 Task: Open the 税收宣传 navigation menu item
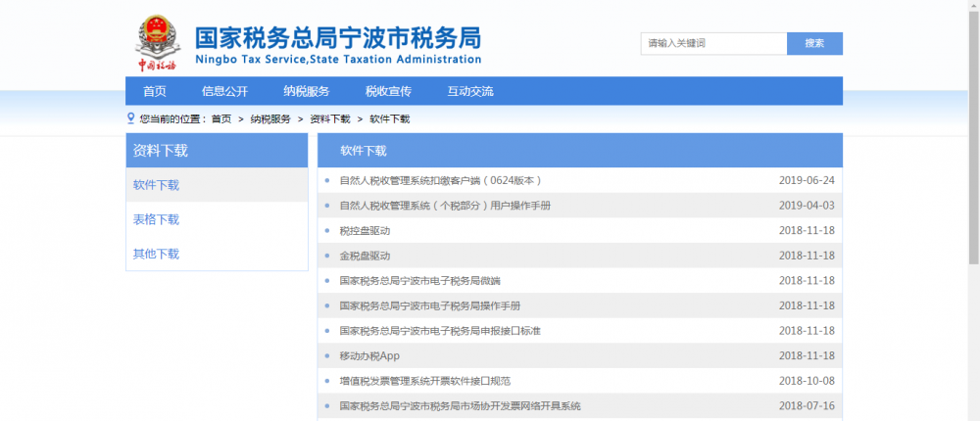(388, 91)
